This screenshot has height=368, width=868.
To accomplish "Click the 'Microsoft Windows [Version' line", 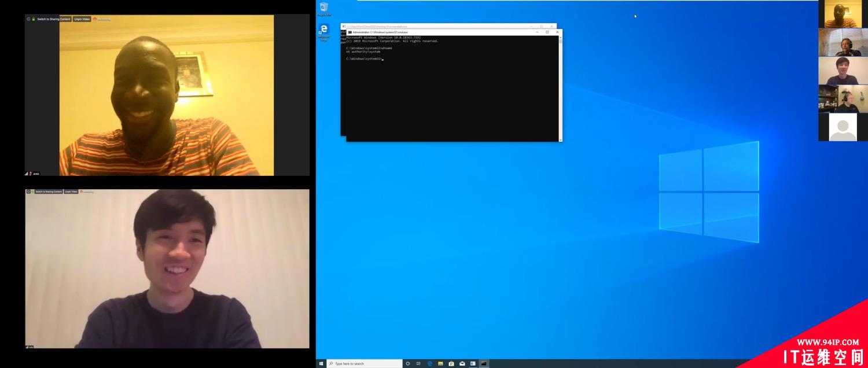I will coord(384,38).
